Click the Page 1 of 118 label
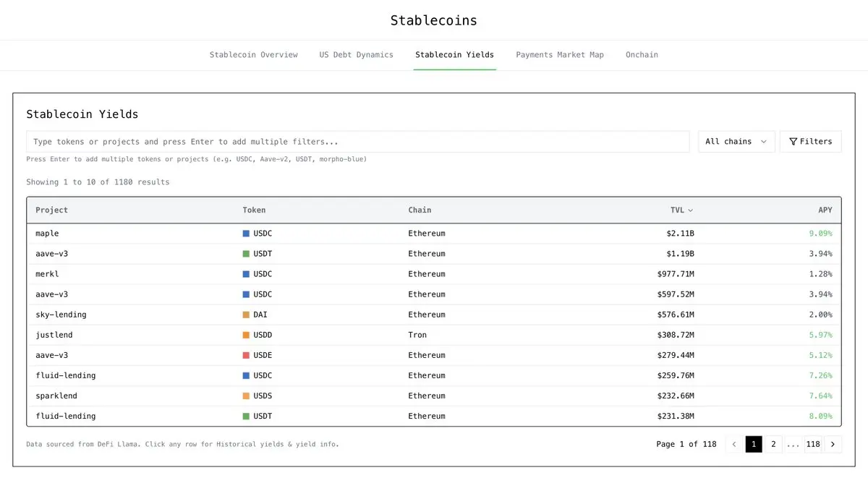The height and width of the screenshot is (478, 868). tap(686, 444)
